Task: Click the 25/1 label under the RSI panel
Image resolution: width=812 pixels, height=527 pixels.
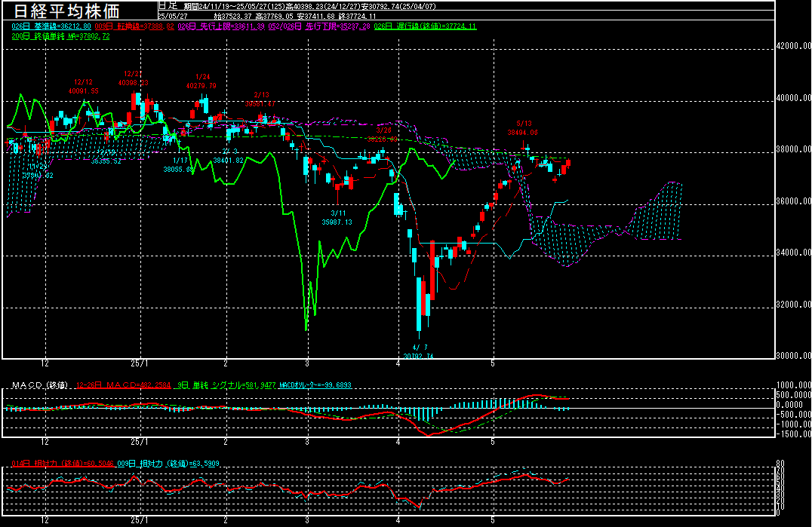Action: [140, 520]
